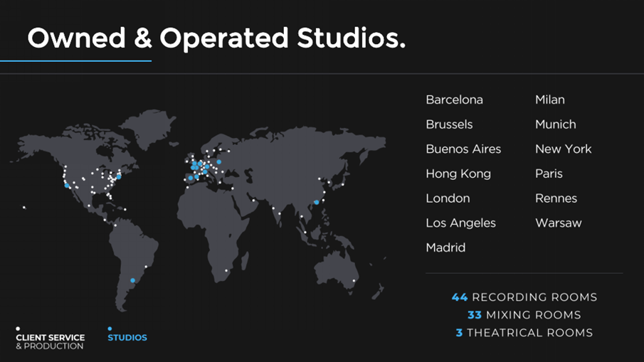
Task: Click the white Client Service legend dot
Action: click(18, 329)
